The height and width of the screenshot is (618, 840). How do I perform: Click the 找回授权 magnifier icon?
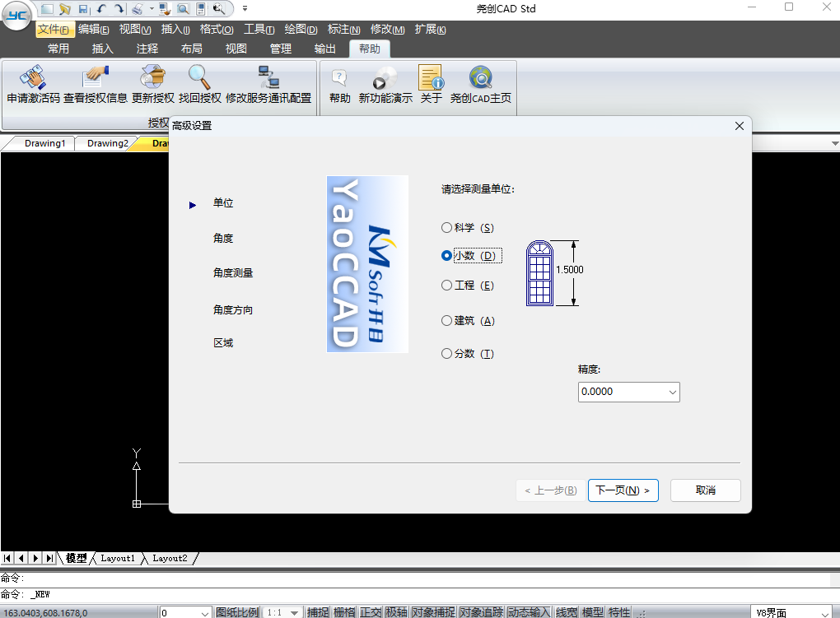(200, 79)
